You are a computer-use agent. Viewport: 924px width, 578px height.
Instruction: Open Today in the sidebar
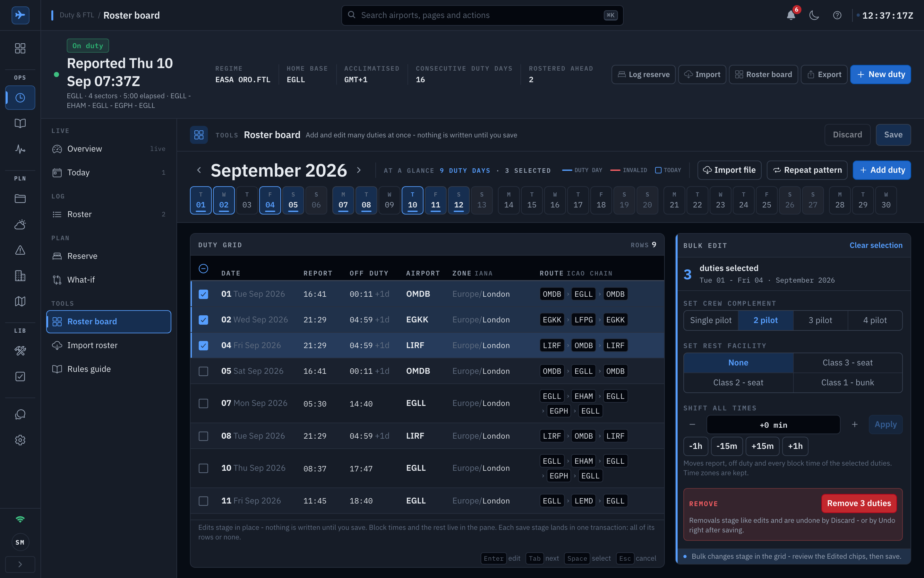click(109, 172)
